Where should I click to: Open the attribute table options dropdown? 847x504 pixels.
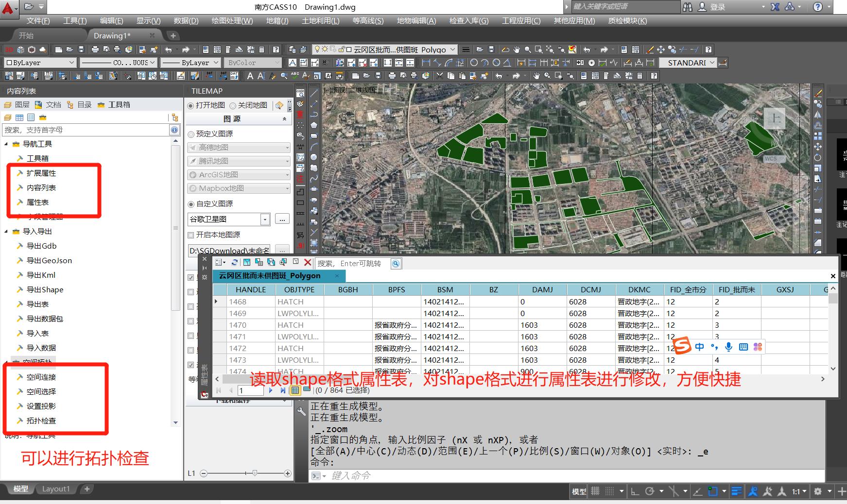pos(220,263)
